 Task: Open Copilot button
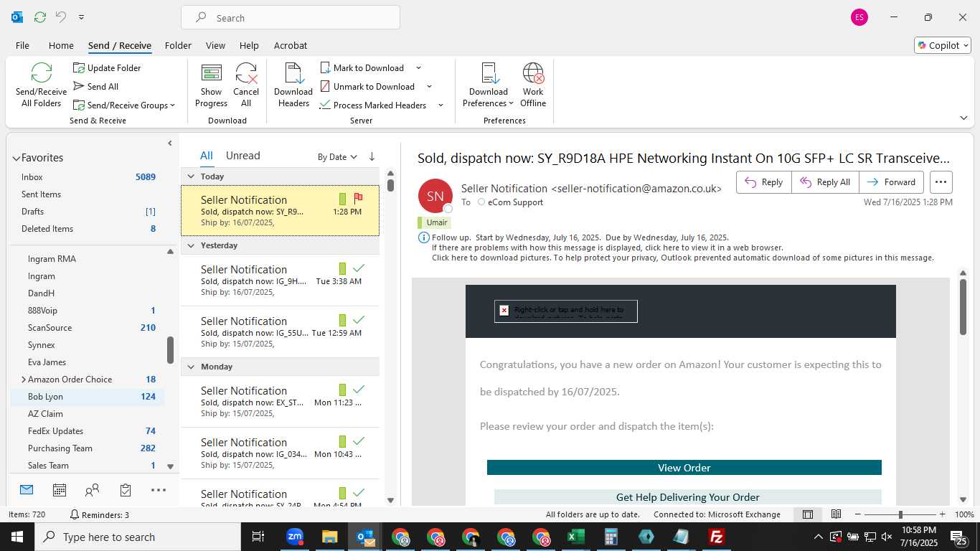point(943,45)
